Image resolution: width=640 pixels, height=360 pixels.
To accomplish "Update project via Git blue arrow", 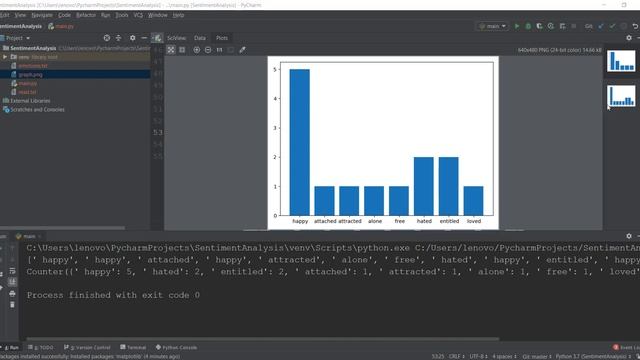I will pyautogui.click(x=601, y=26).
